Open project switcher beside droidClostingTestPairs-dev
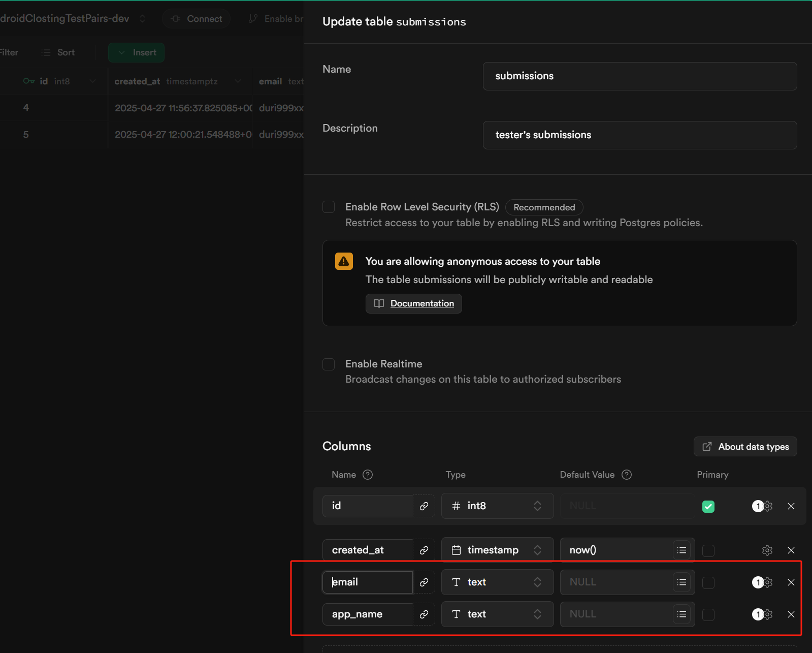Viewport: 812px width, 653px height. [x=143, y=19]
